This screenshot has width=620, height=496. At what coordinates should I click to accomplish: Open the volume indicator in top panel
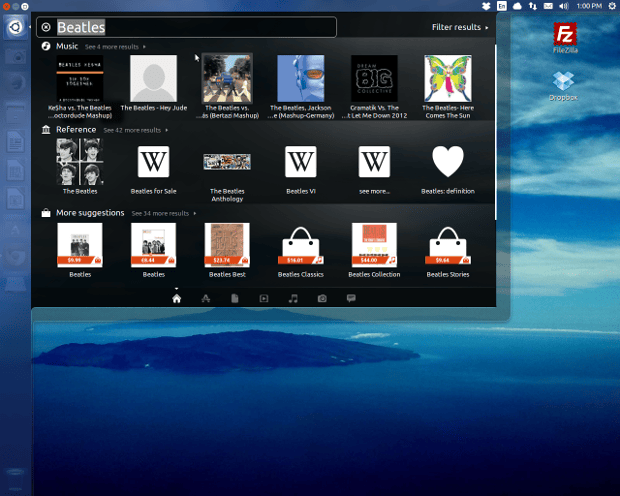[565, 6]
